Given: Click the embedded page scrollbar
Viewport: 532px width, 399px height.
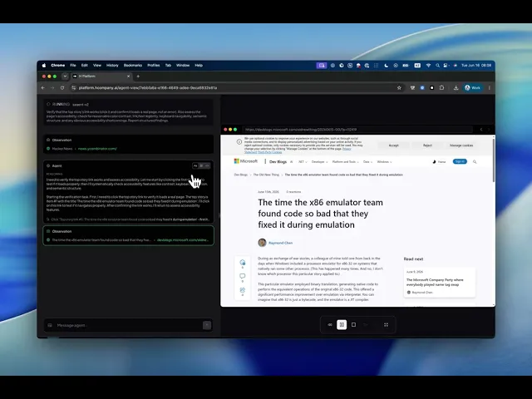Looking at the screenshot, I should click(494, 160).
